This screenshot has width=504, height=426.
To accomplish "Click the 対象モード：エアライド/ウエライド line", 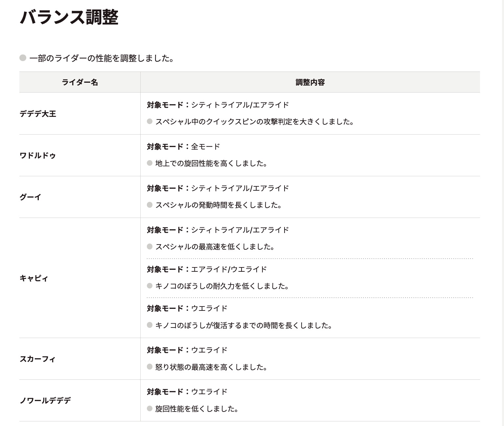I will (x=207, y=269).
